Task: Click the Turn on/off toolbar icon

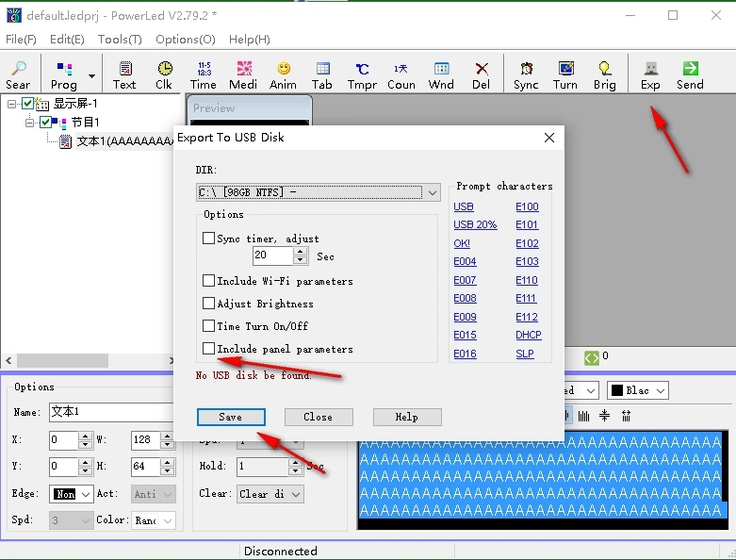Action: pyautogui.click(x=565, y=75)
